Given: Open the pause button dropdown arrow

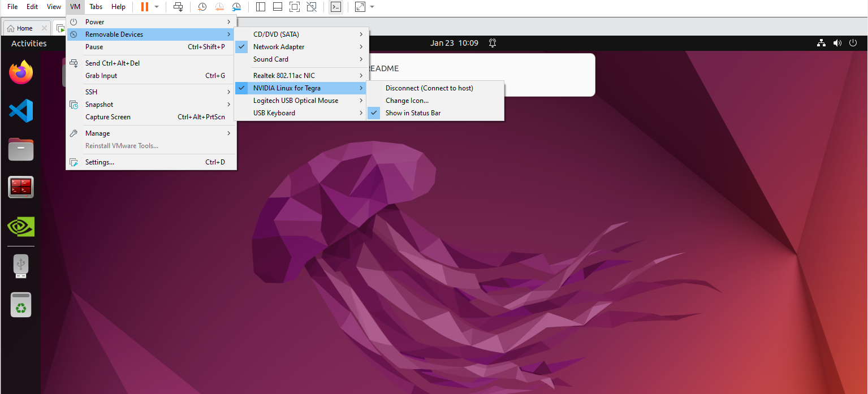Looking at the screenshot, I should point(156,7).
